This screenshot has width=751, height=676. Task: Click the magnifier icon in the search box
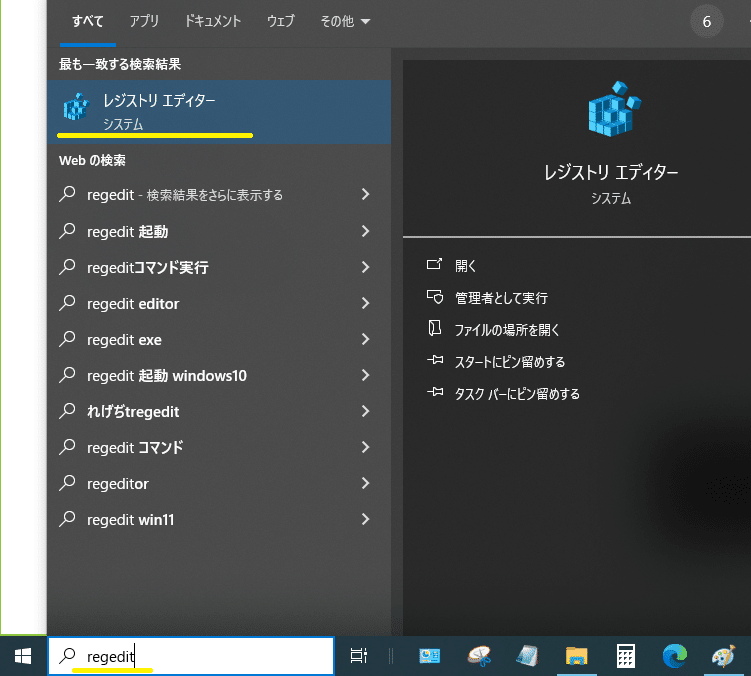[x=67, y=655]
